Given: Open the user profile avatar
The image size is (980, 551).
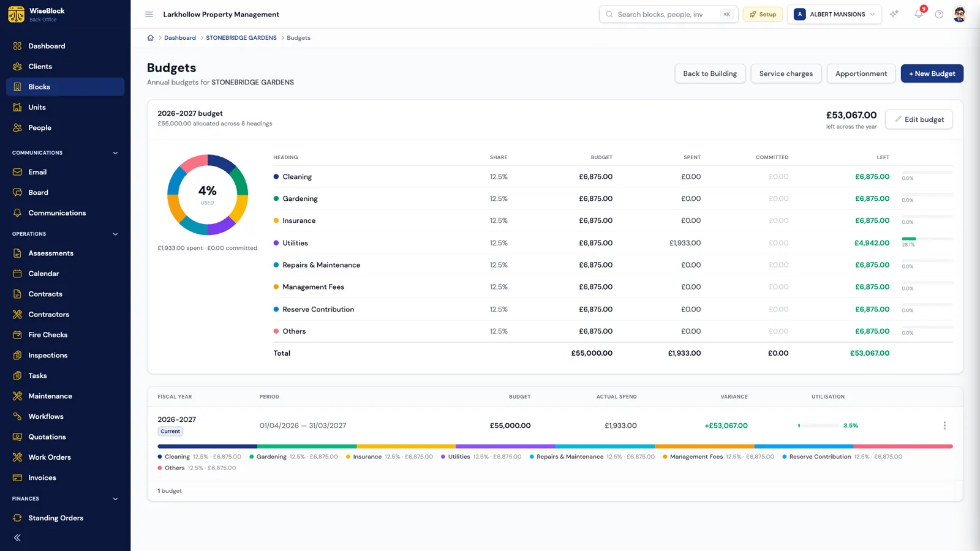Looking at the screenshot, I should (x=960, y=14).
